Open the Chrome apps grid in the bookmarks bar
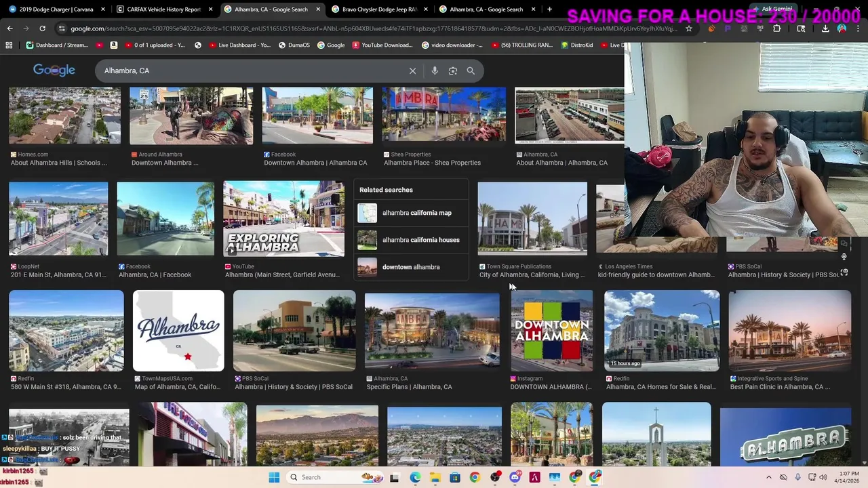 click(x=9, y=45)
